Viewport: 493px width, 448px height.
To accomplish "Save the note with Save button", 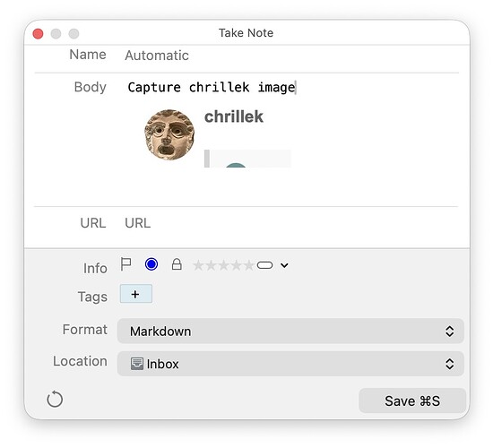I will click(412, 401).
